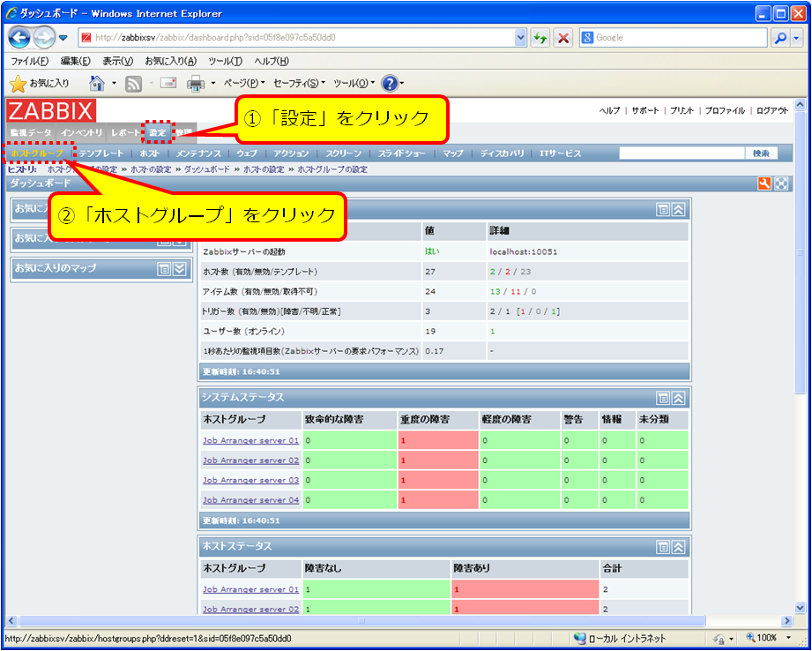Click the red X Stop button
The height and width of the screenshot is (651, 812).
click(562, 38)
